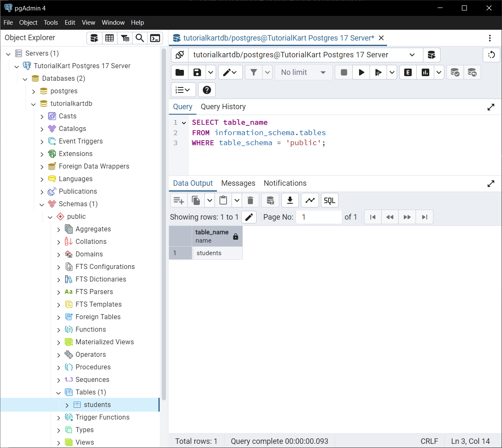Click the Explain Analyze chart icon

(x=426, y=72)
